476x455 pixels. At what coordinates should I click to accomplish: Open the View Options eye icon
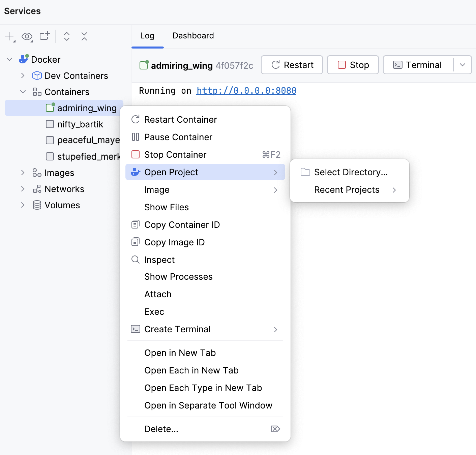pos(27,36)
